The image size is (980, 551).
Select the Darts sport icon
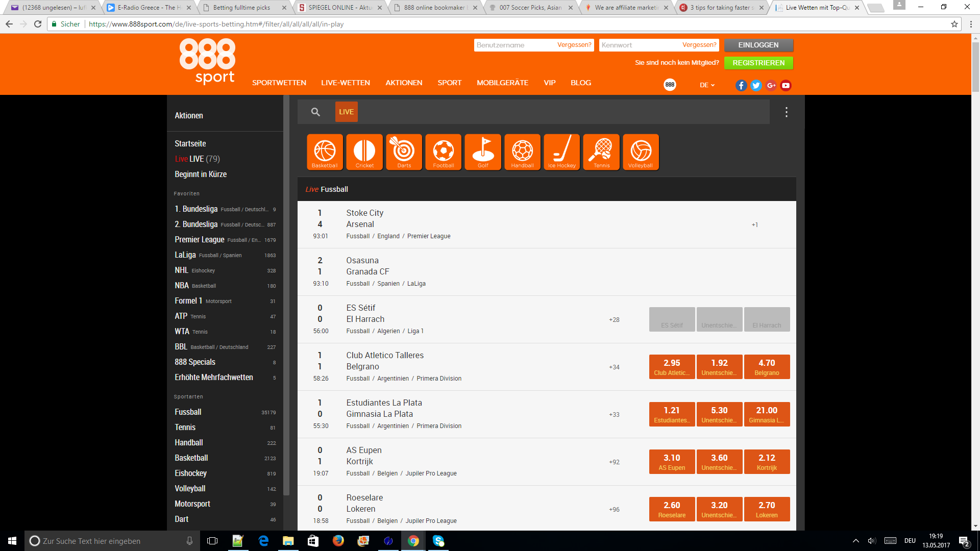404,152
